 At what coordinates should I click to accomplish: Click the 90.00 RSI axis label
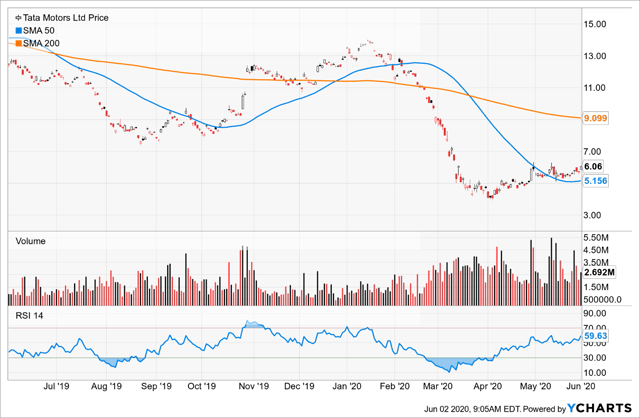595,314
